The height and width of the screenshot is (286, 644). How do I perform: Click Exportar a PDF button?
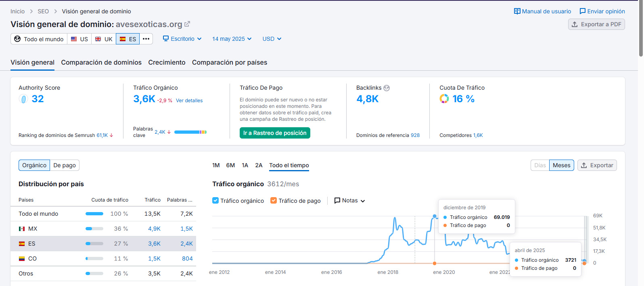(596, 24)
